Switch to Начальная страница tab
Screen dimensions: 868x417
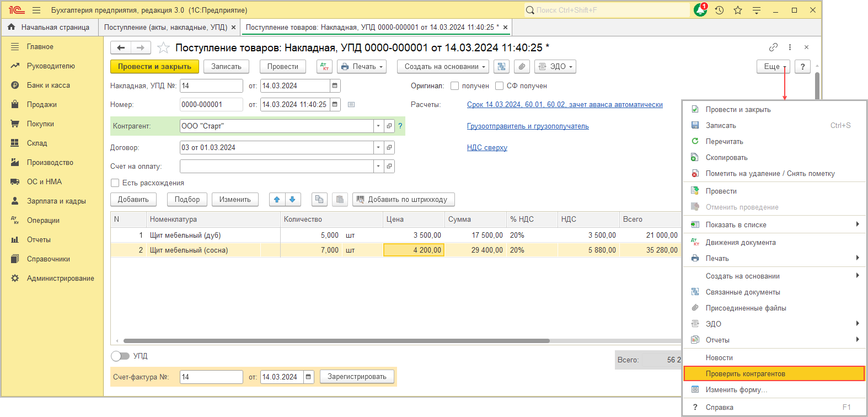pos(49,27)
